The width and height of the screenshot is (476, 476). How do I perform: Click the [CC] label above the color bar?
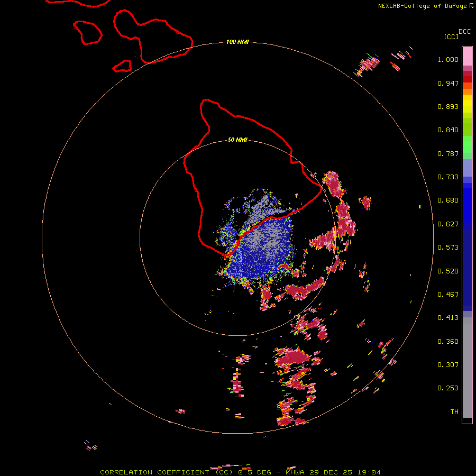pyautogui.click(x=452, y=36)
